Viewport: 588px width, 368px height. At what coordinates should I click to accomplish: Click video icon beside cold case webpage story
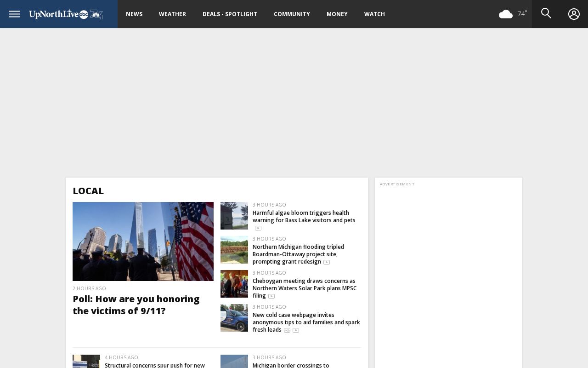tap(296, 330)
